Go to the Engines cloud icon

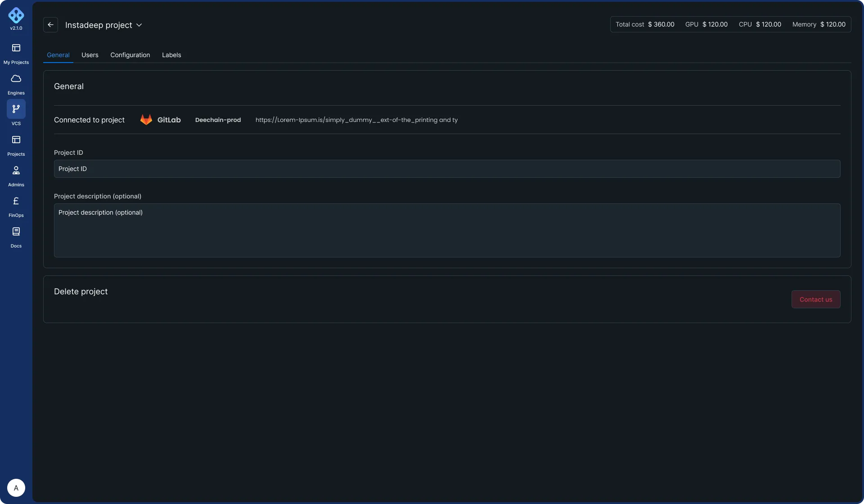point(16,79)
